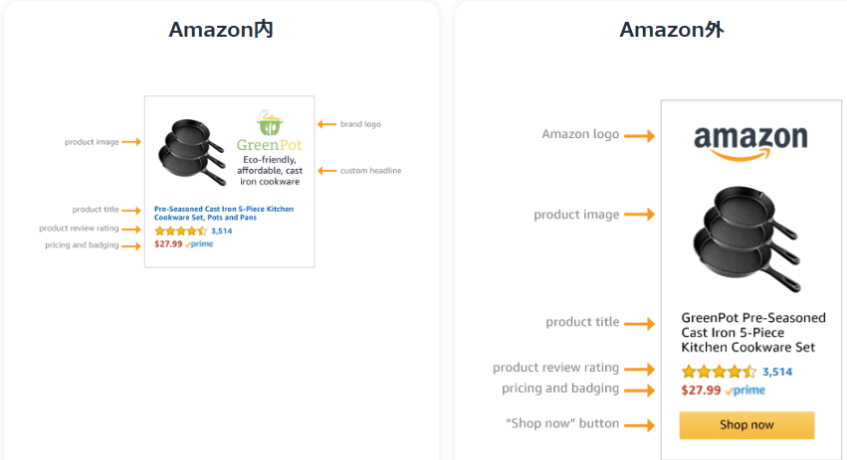The width and height of the screenshot is (847, 460).
Task: Click the Eco-friendly custom headline text
Action: coord(270,171)
